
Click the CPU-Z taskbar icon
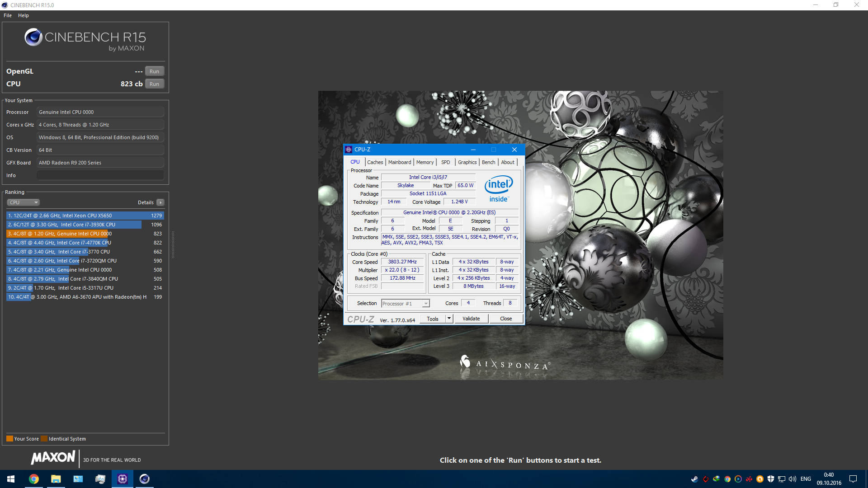click(x=123, y=479)
